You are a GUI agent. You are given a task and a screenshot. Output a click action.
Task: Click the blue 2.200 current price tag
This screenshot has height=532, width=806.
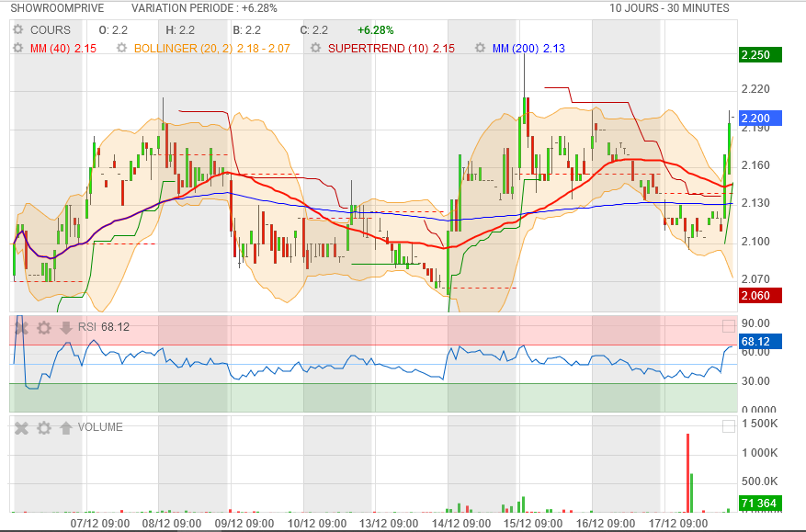point(760,119)
